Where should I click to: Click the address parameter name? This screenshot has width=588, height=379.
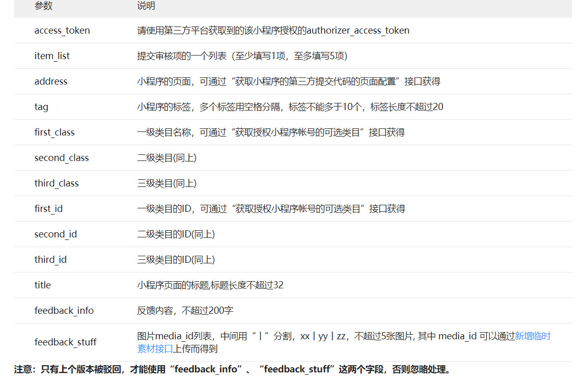click(51, 82)
